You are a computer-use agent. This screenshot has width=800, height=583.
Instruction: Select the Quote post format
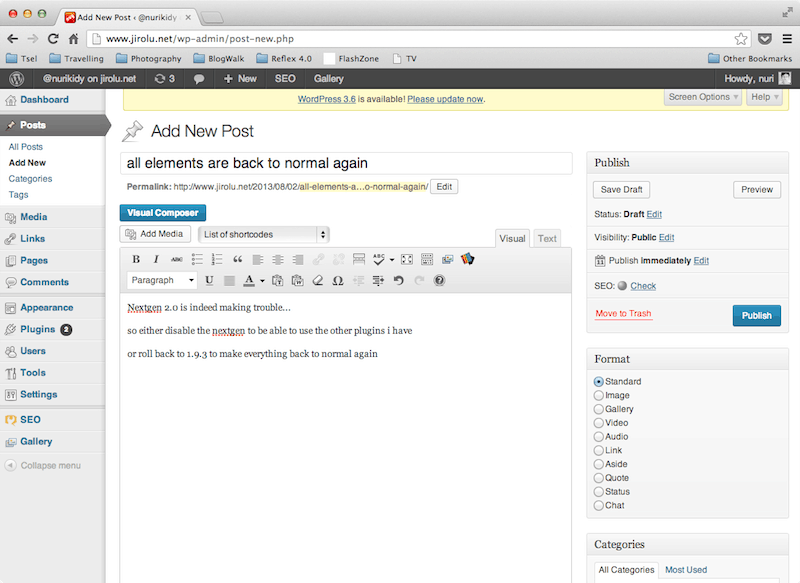click(598, 478)
